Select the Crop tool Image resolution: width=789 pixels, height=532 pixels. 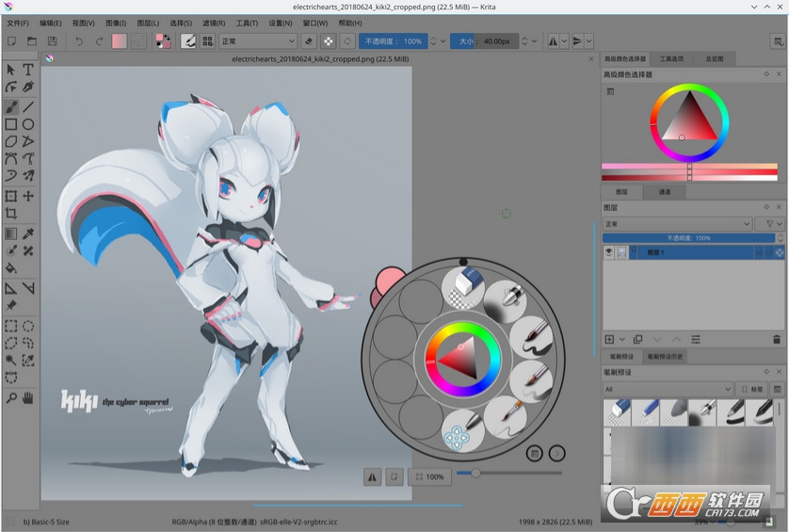click(11, 214)
